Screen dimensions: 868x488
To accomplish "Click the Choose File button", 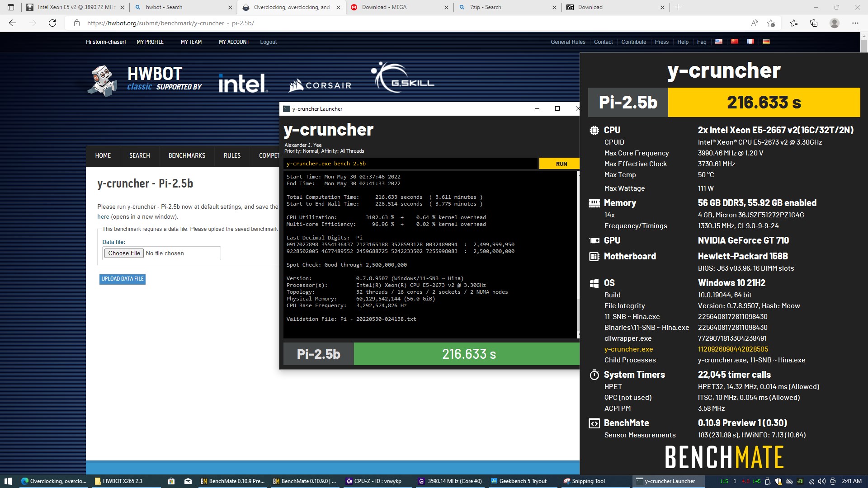I will (124, 253).
